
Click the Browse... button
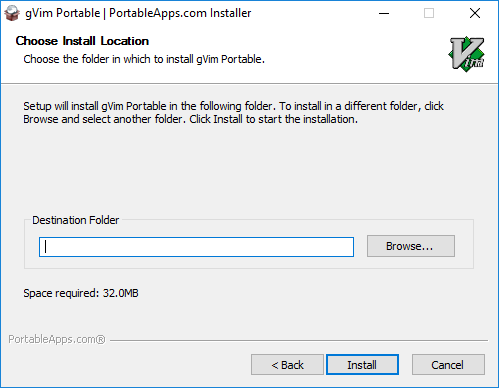(x=411, y=246)
